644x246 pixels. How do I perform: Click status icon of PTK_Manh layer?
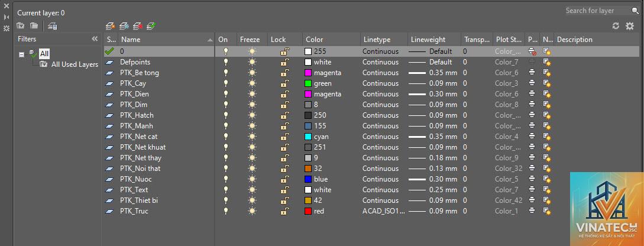(x=109, y=126)
